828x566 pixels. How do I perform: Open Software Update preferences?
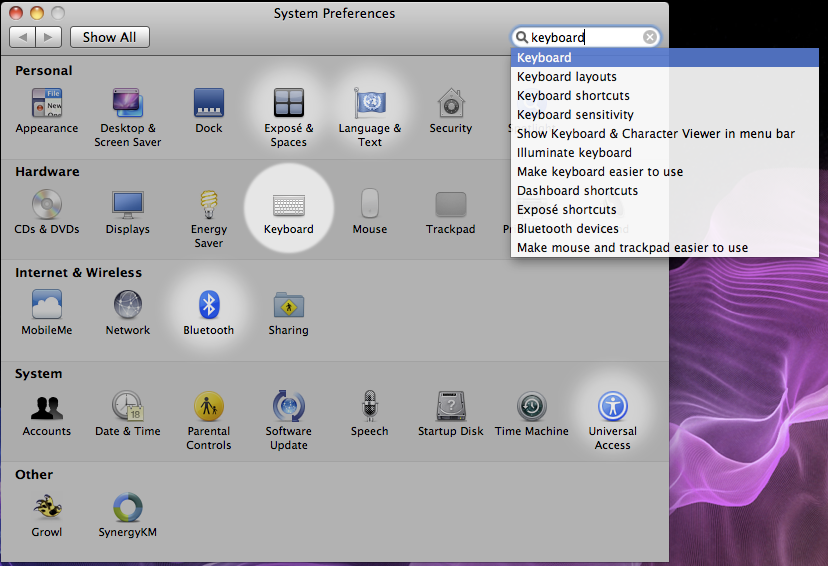pyautogui.click(x=288, y=421)
